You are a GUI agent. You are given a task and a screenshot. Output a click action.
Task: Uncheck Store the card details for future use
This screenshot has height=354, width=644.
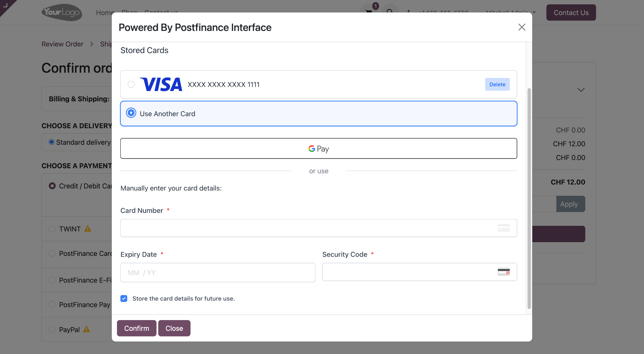[124, 298]
